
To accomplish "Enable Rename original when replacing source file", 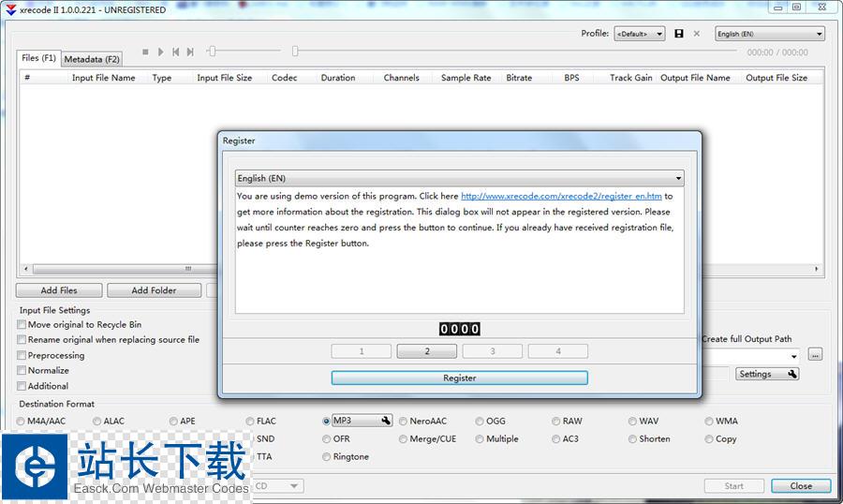I will pyautogui.click(x=22, y=339).
